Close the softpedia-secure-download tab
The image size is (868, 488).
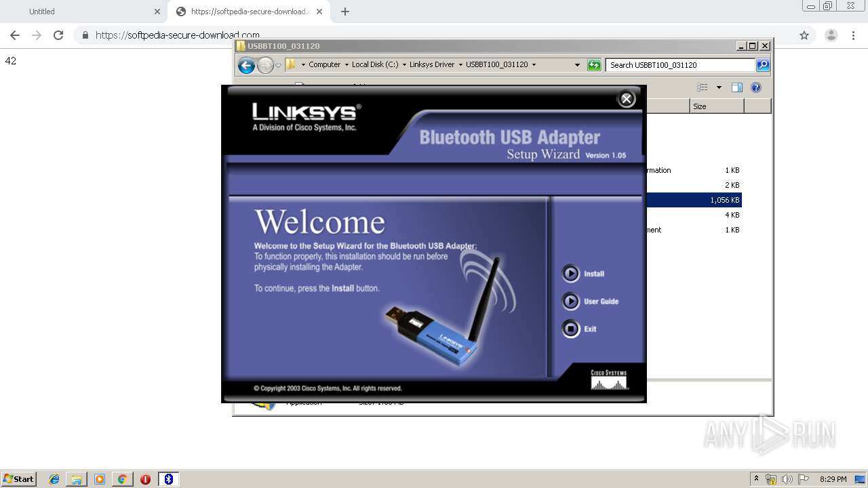click(319, 12)
